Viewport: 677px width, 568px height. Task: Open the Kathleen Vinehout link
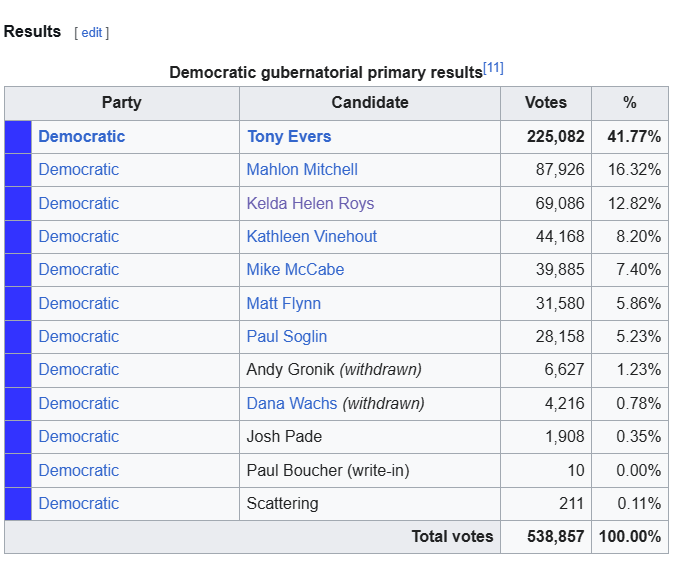click(x=311, y=237)
